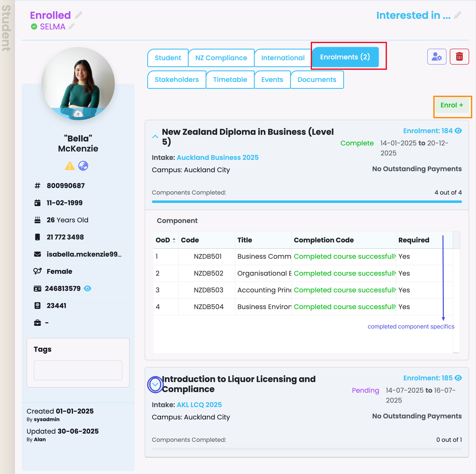Click the yellow warning triangle icon
Image resolution: width=476 pixels, height=474 pixels.
pyautogui.click(x=70, y=166)
